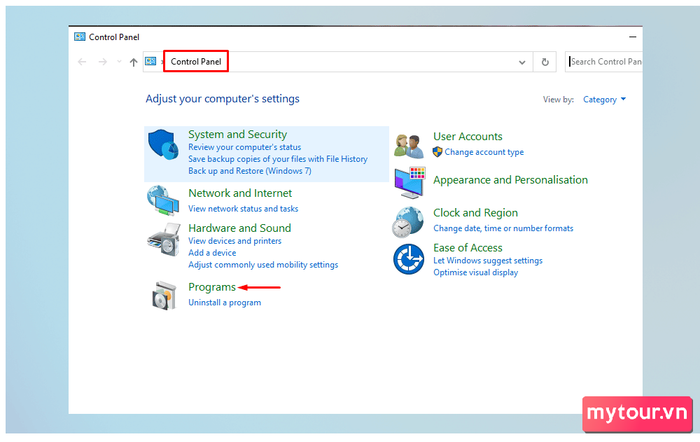Open the Hardware and Sound category

point(240,228)
